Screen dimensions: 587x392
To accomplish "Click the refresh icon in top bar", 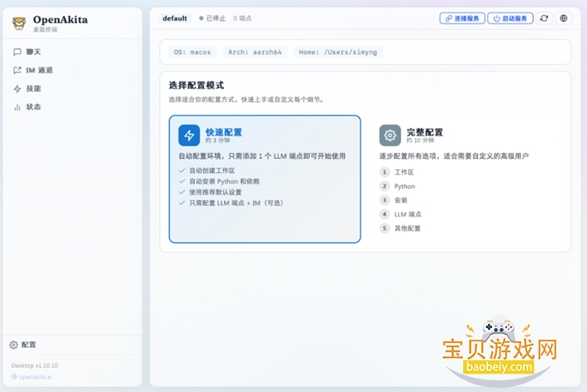I will (x=545, y=17).
